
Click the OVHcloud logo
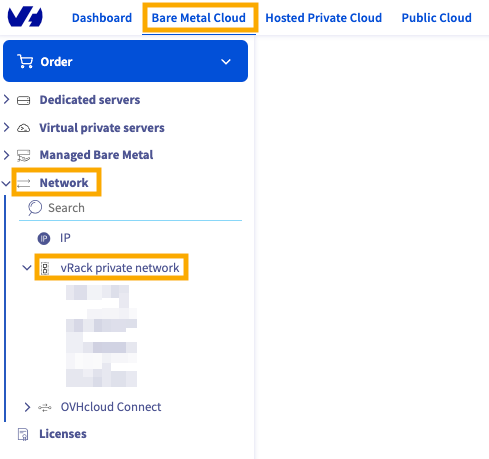[25, 17]
